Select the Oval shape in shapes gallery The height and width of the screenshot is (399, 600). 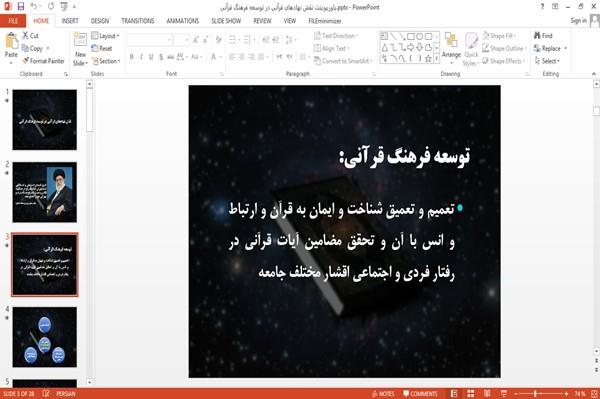pyautogui.click(x=419, y=36)
